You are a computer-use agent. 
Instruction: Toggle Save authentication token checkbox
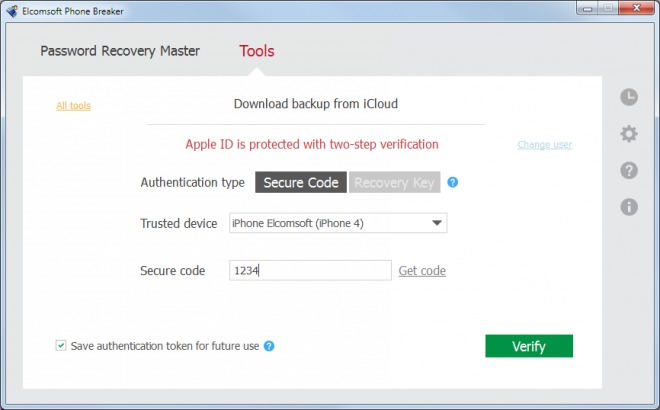(x=61, y=346)
